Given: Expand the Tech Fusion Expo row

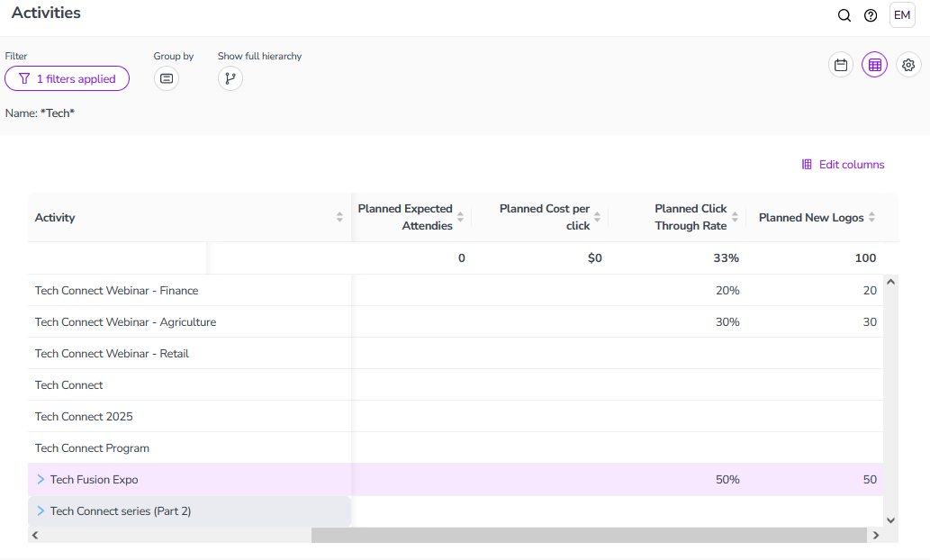Looking at the screenshot, I should (x=41, y=480).
